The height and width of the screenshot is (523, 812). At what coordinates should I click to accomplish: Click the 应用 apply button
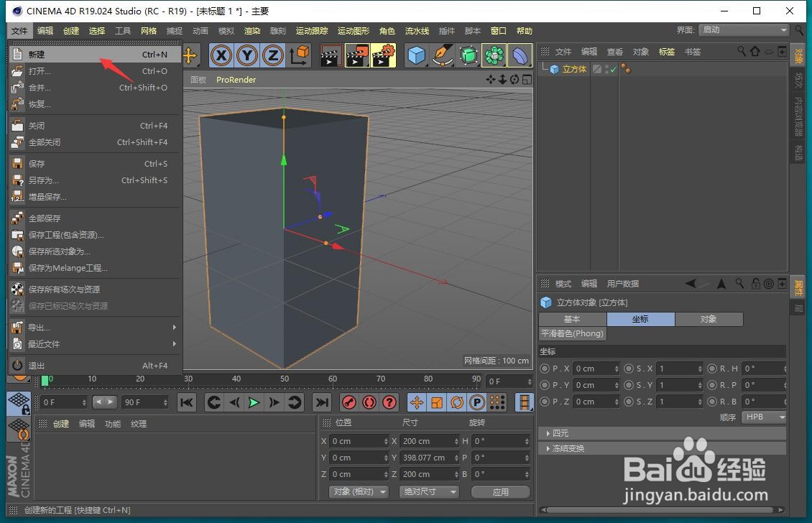point(500,492)
